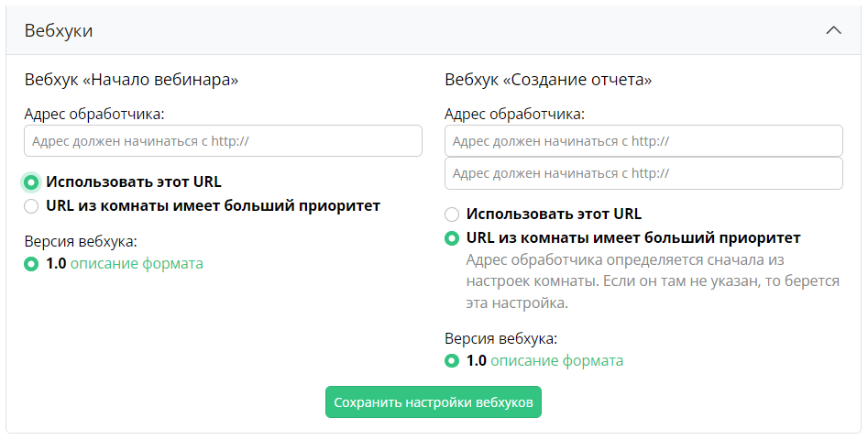Open «описание формата» link under «Создание отчета»
Image resolution: width=868 pixels, height=440 pixels.
coord(556,361)
